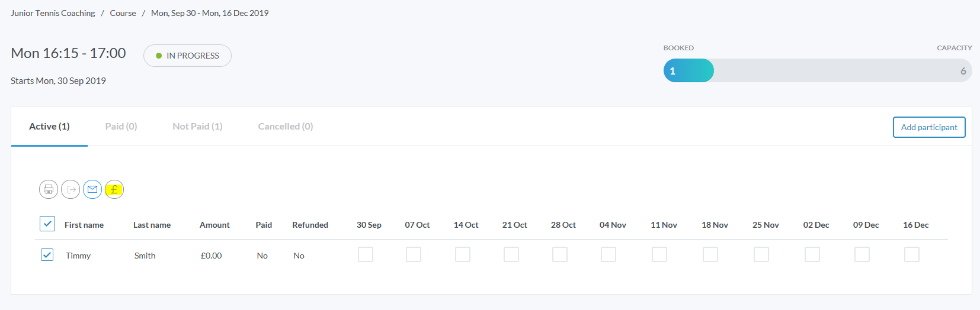Click the Add participant button
The width and height of the screenshot is (980, 310).
(929, 127)
